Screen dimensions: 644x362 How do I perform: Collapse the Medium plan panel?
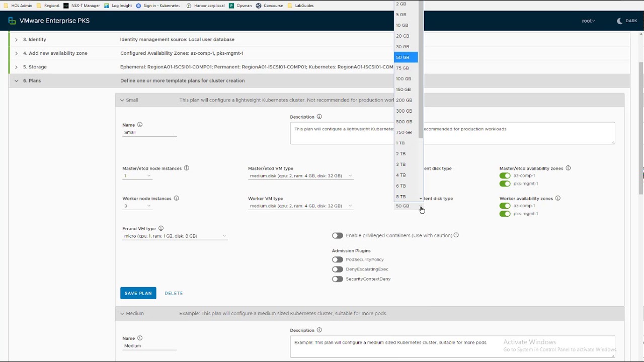[x=122, y=313]
